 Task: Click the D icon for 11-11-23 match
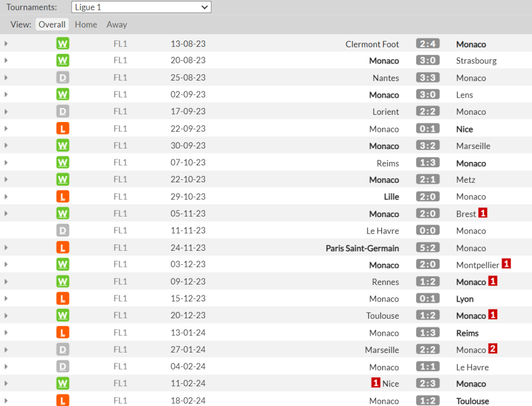63,231
